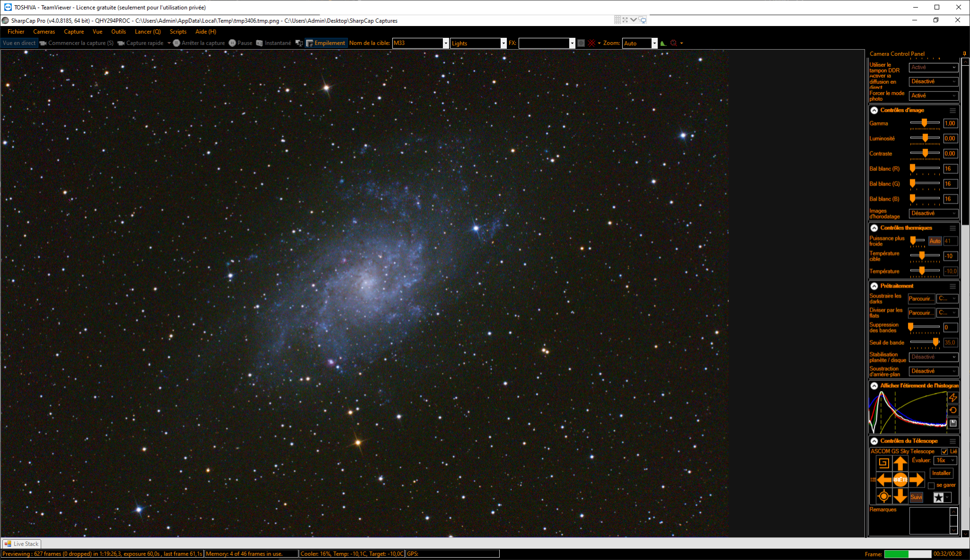Open the Scripts menu

(178, 32)
